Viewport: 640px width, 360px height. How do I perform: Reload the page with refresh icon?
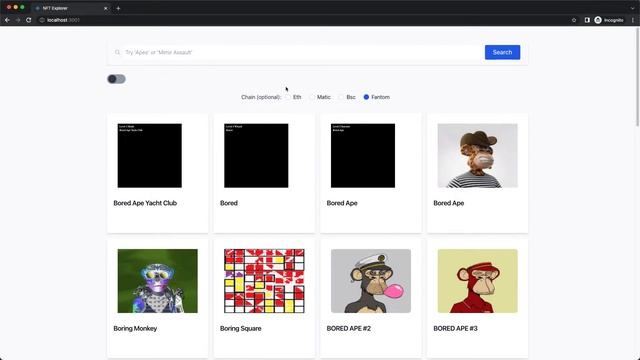[29, 20]
